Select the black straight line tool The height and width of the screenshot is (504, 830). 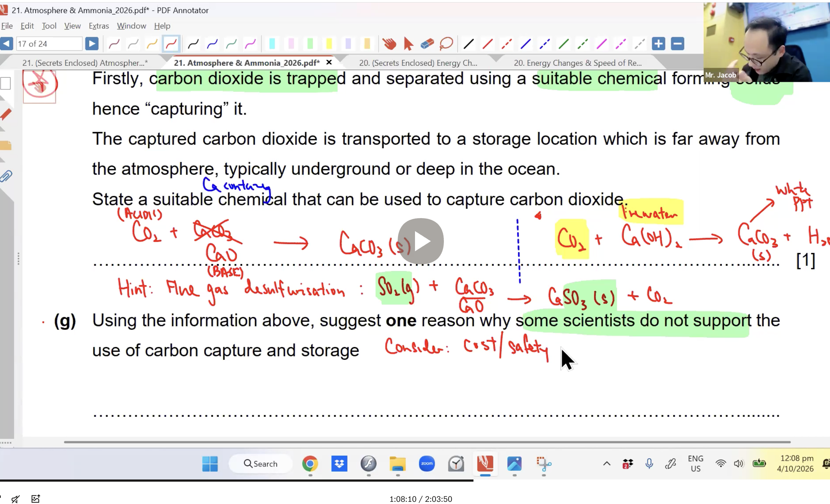[x=468, y=44]
